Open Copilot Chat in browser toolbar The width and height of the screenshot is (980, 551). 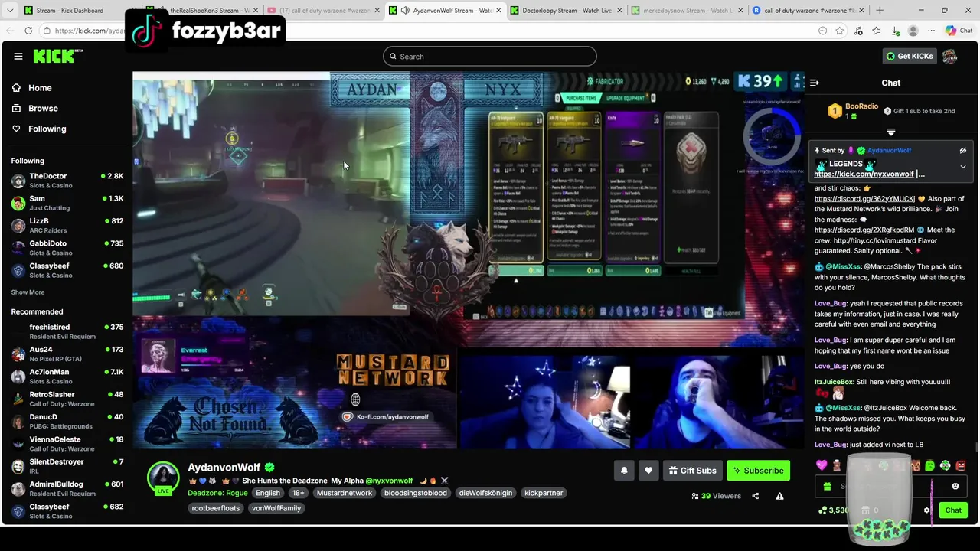tap(959, 31)
